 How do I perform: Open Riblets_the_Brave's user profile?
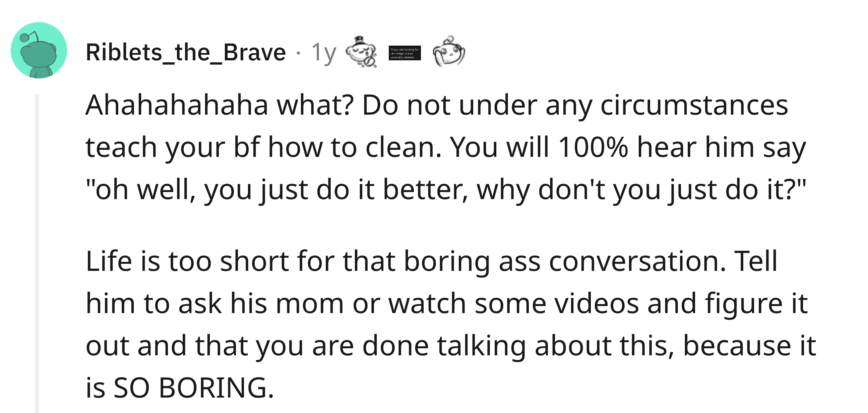pyautogui.click(x=186, y=52)
